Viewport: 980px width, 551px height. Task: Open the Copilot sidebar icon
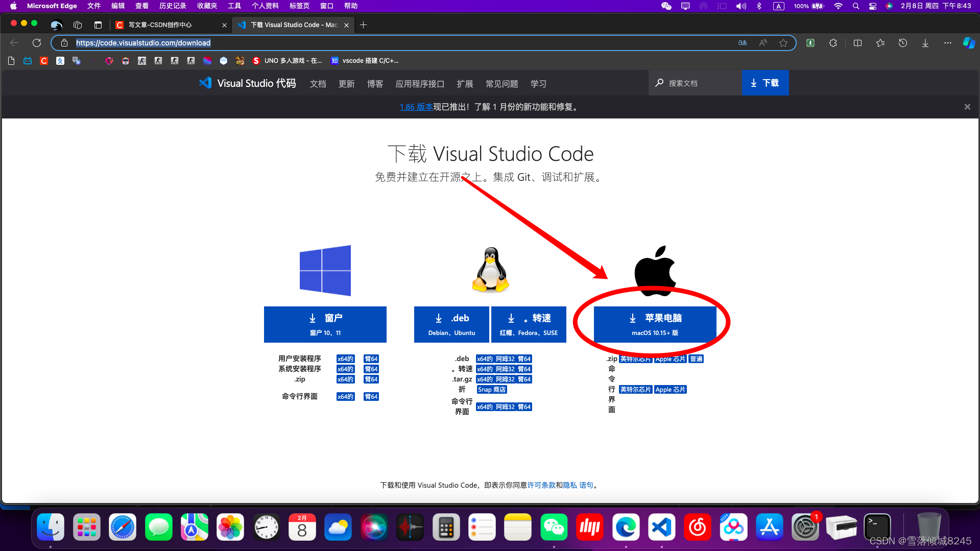969,43
